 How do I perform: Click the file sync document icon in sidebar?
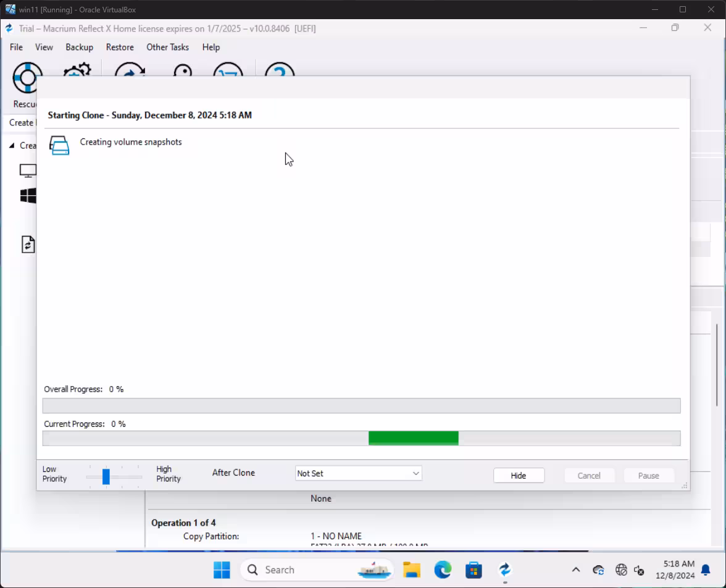[x=28, y=245]
